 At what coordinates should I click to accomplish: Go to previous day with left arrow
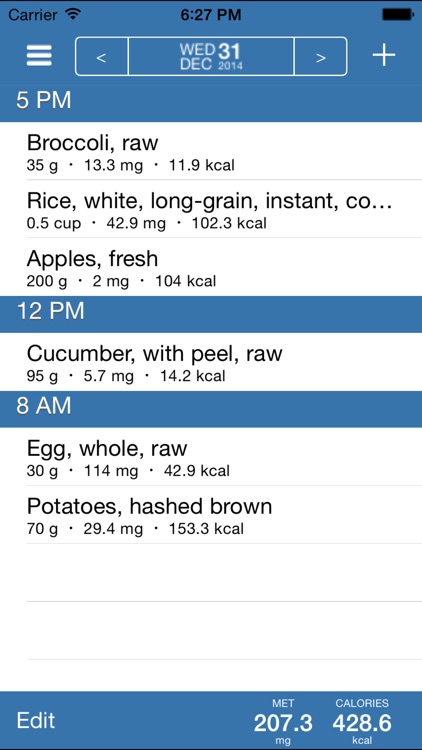101,56
